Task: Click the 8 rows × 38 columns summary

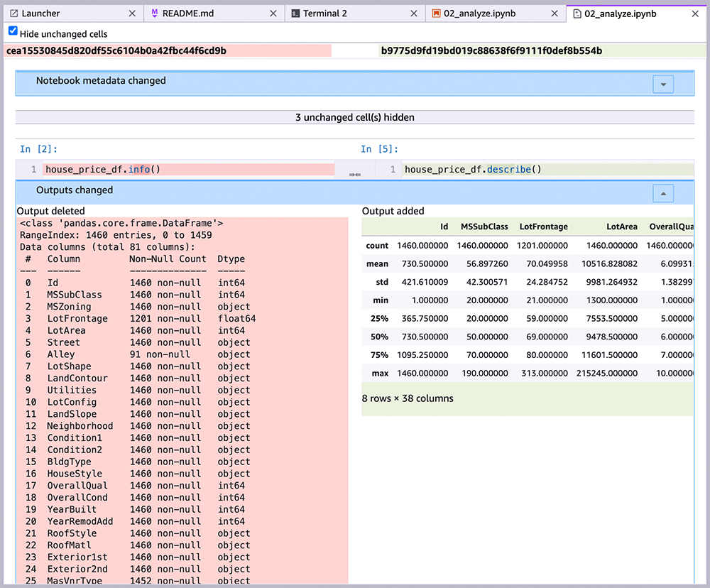Action: (x=408, y=398)
